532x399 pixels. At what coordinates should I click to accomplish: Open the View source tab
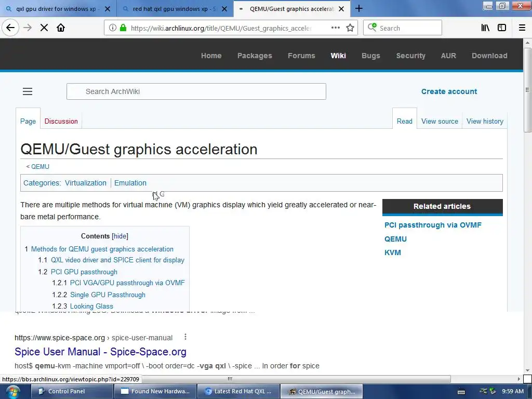point(440,121)
